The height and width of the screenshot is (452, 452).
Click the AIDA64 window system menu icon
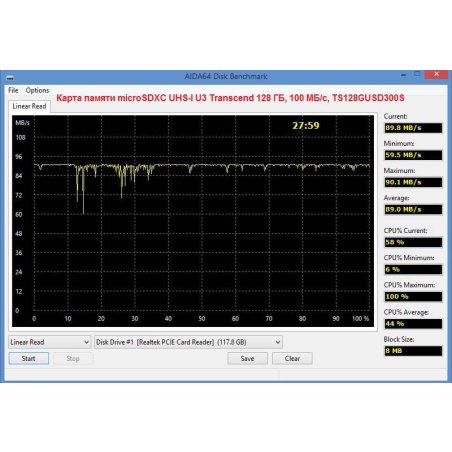tap(10, 78)
